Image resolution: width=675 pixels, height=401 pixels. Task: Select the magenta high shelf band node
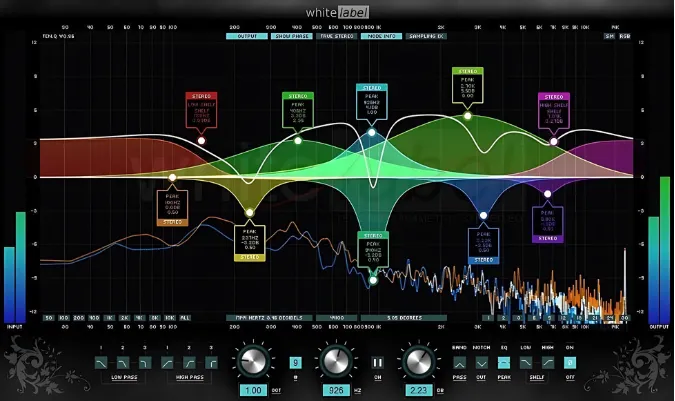(554, 141)
